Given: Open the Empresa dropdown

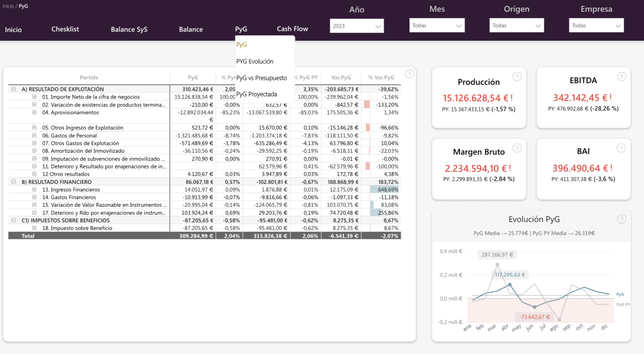Looking at the screenshot, I should pos(596,25).
